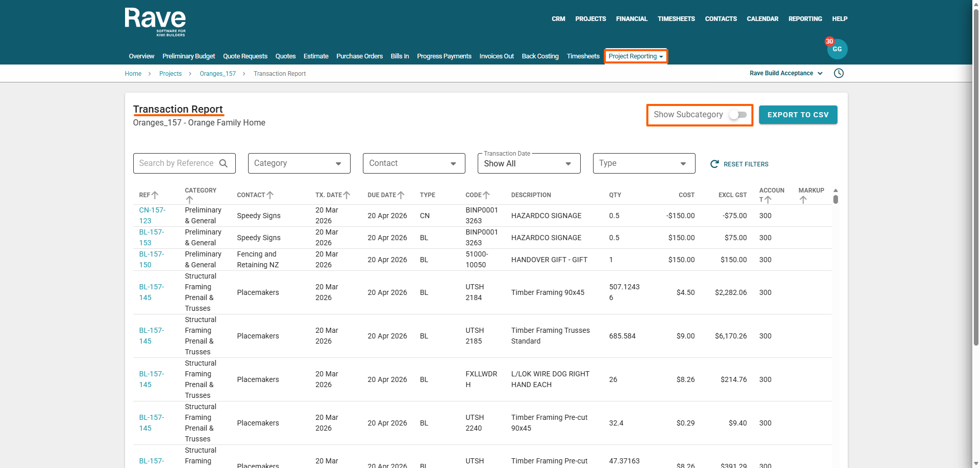Sort by CODE column arrow
This screenshot has height=468, width=980.
[486, 195]
